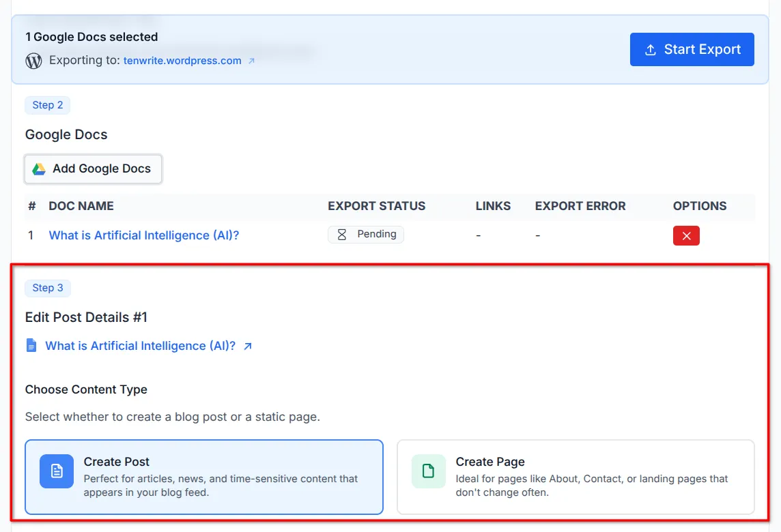Click the green page icon inside the Create Page card
This screenshot has width=781, height=532.
pos(428,471)
